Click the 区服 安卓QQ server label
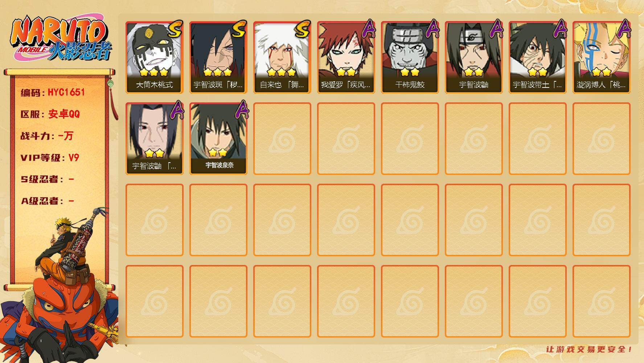644x363 pixels. coord(50,114)
